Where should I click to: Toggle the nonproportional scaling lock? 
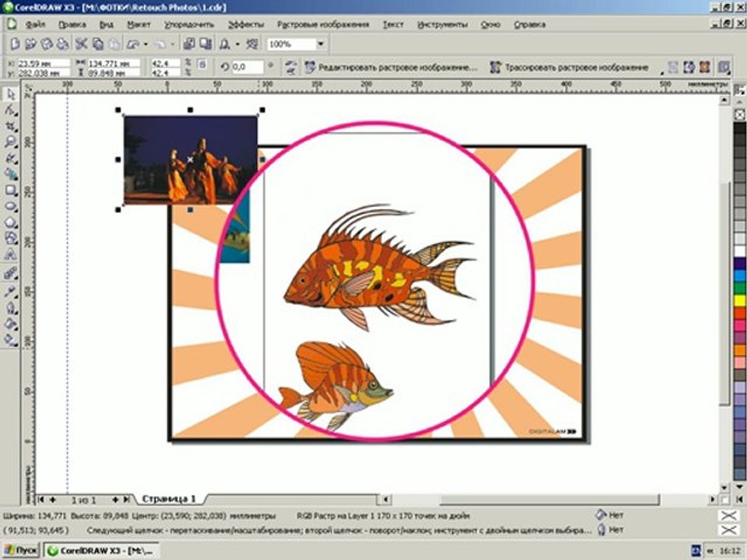click(x=202, y=64)
